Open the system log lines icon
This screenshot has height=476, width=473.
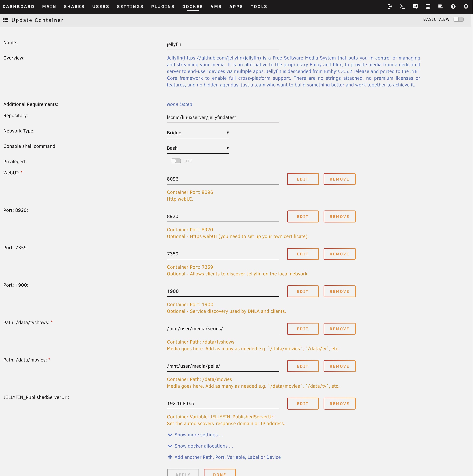tap(440, 7)
